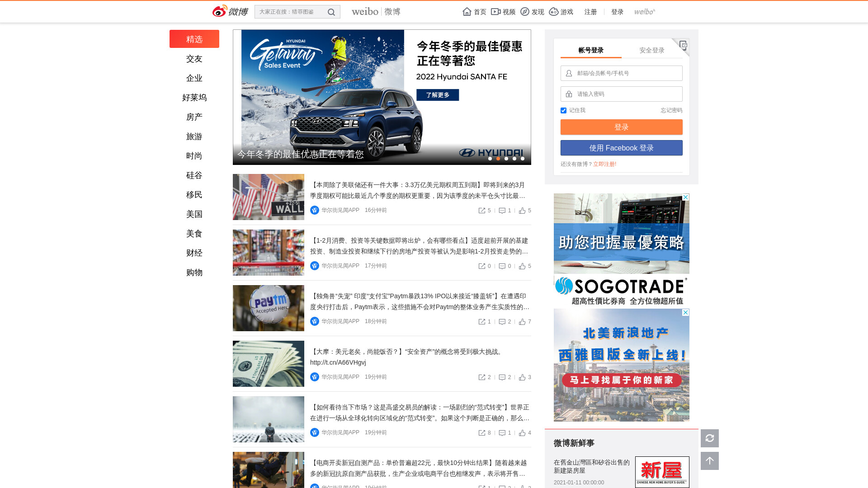Click the search magnifier icon
The width and height of the screenshot is (868, 488).
click(331, 12)
